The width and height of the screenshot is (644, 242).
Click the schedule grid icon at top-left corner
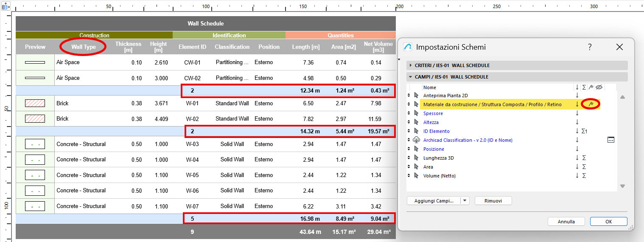click(x=6, y=6)
